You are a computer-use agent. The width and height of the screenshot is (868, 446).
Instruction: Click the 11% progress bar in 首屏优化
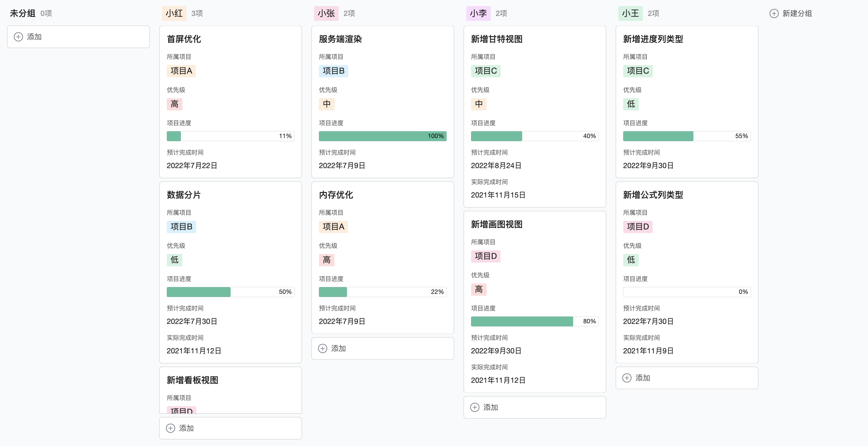(x=230, y=136)
